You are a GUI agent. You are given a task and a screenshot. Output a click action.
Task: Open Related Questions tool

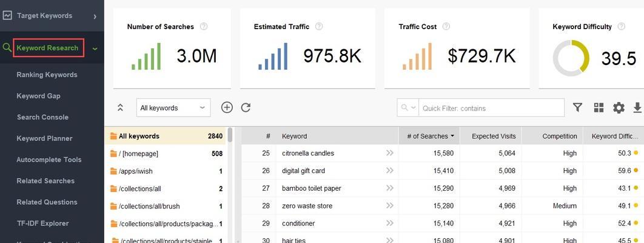pos(47,202)
